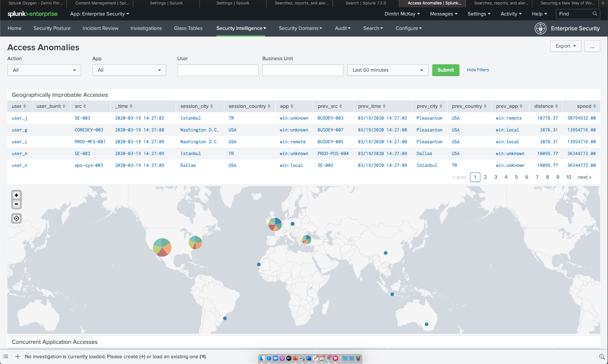Open Glass Tables page
The width and height of the screenshot is (608, 364).
(x=188, y=28)
